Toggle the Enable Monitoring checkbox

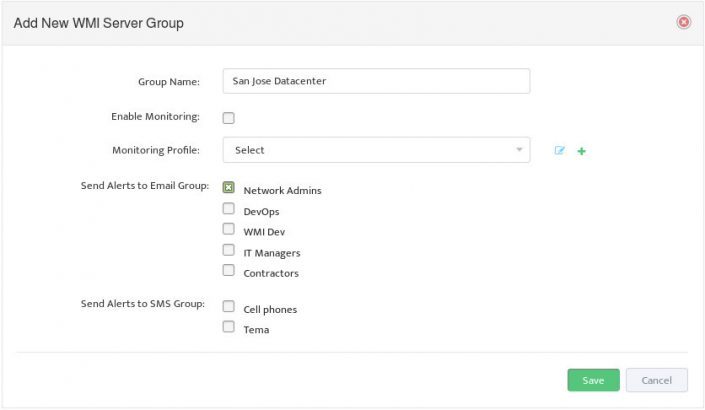coord(229,118)
